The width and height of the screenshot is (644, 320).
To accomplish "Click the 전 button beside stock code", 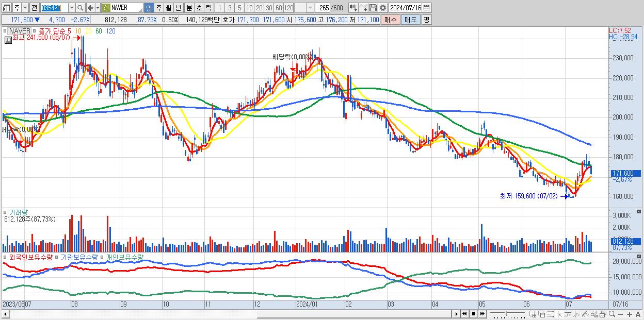I will point(34,8).
